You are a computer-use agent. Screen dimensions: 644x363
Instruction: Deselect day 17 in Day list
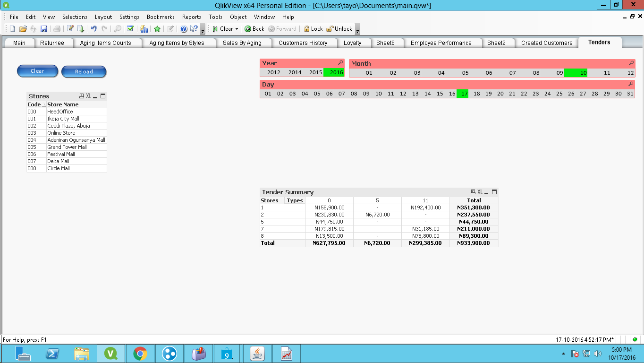(463, 94)
